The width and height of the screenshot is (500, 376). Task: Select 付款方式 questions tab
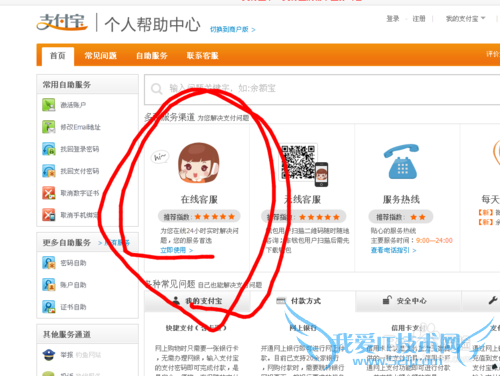[303, 301]
